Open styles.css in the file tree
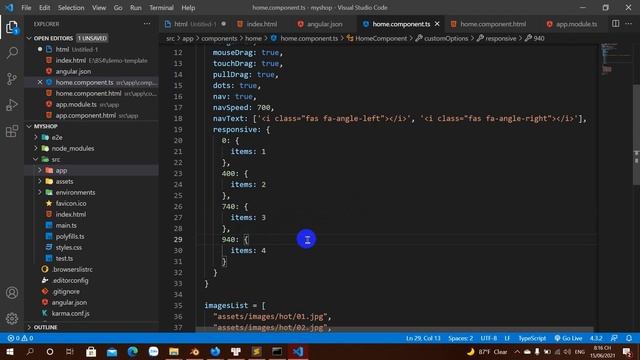The width and height of the screenshot is (640, 360). 69,247
